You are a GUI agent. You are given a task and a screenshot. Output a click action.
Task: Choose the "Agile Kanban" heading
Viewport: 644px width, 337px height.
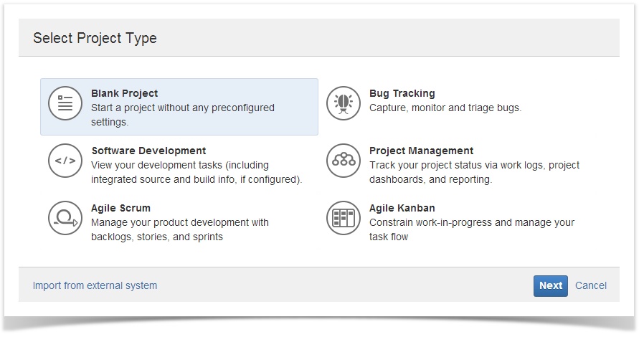[402, 208]
